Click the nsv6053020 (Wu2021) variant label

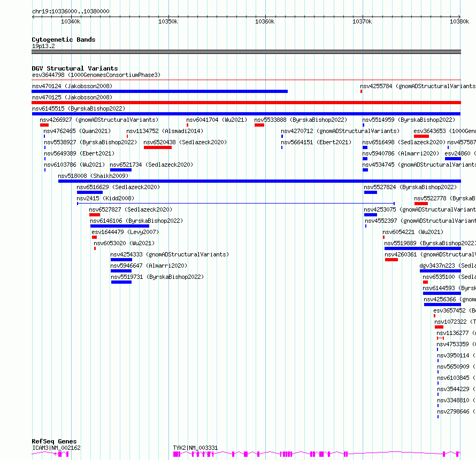point(124,243)
